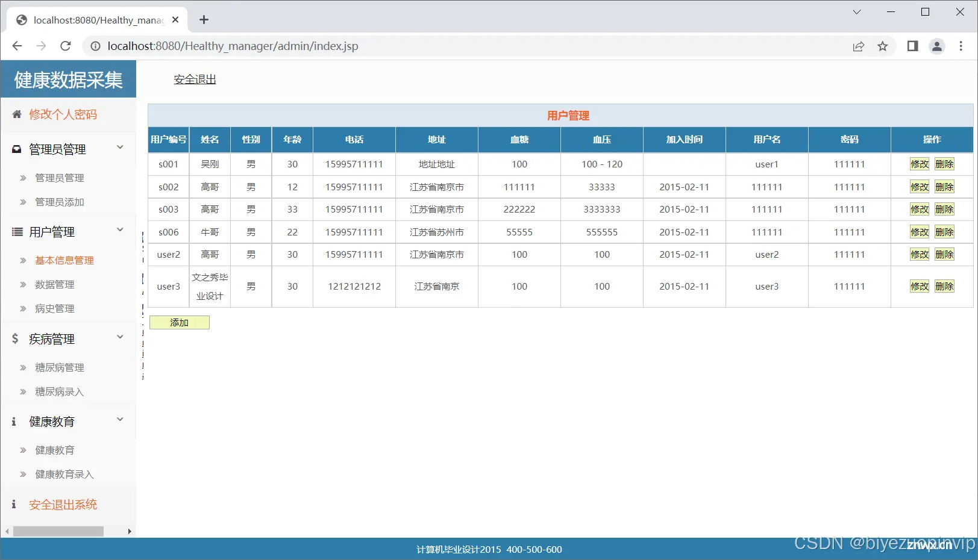Open 糖尿病录入 in sidebar
Viewport: 978px width, 560px height.
click(x=60, y=392)
